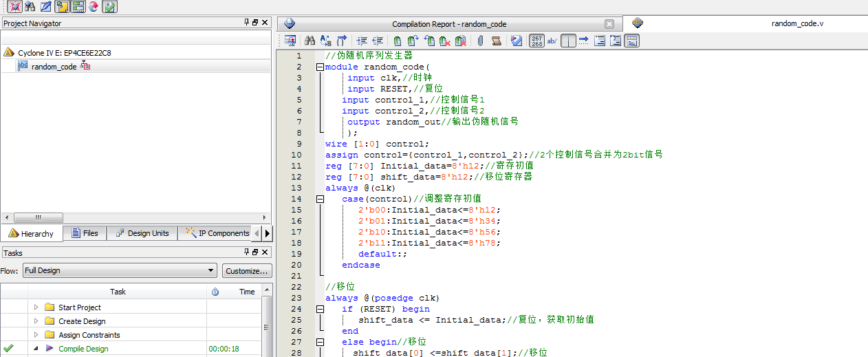Click the Customize... button
Screen dimensions: 868x357
tap(247, 270)
